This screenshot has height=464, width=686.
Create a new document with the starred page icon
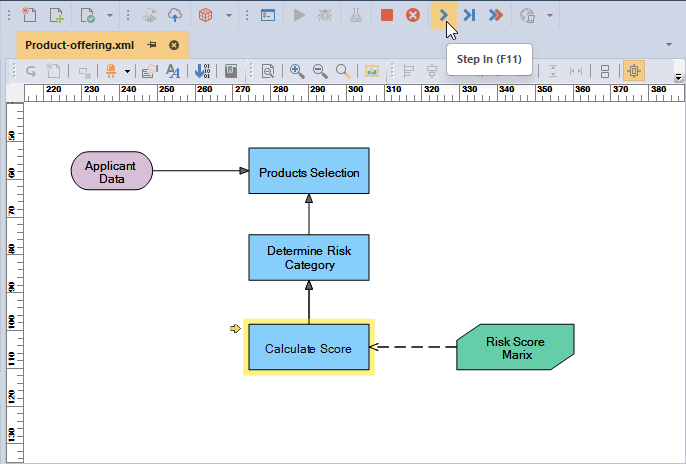[29, 15]
